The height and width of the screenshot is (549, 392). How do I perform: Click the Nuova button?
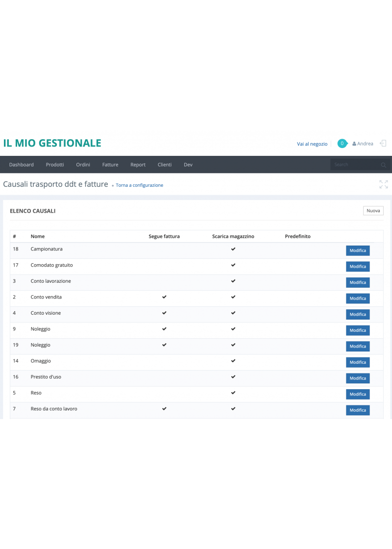pos(373,210)
